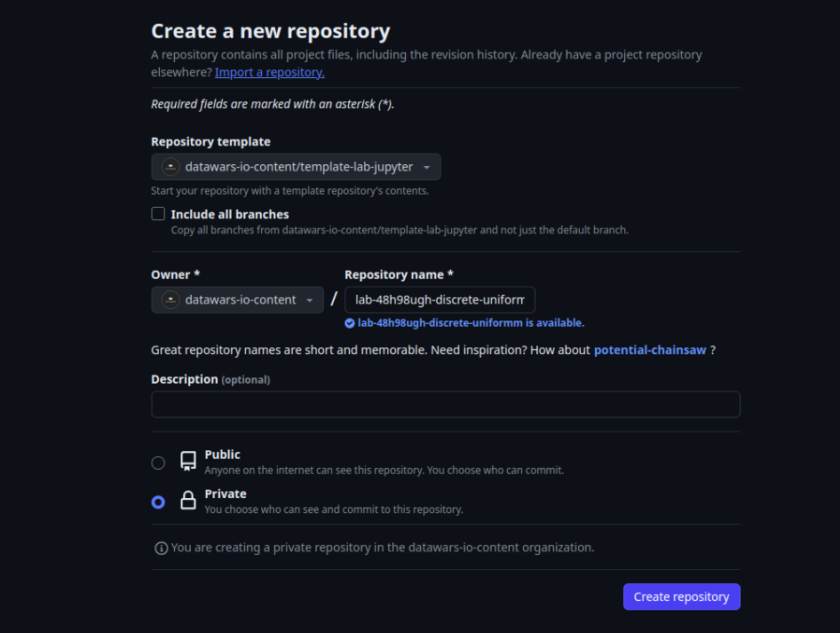
Task: Click the Include all branches label
Action: [x=230, y=214]
